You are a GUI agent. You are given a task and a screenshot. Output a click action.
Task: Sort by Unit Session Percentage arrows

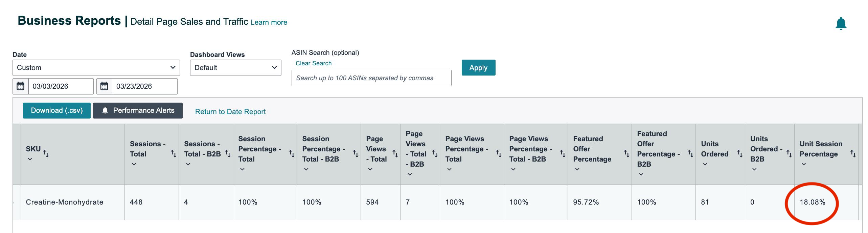click(853, 154)
